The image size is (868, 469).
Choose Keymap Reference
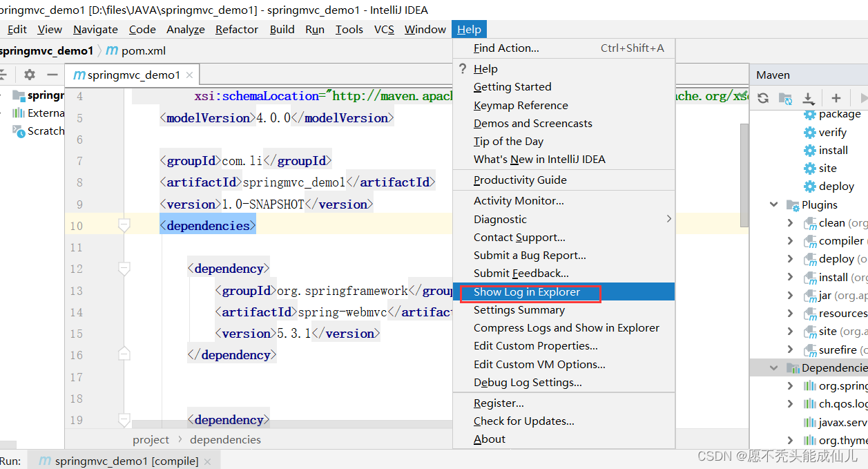pos(563,105)
